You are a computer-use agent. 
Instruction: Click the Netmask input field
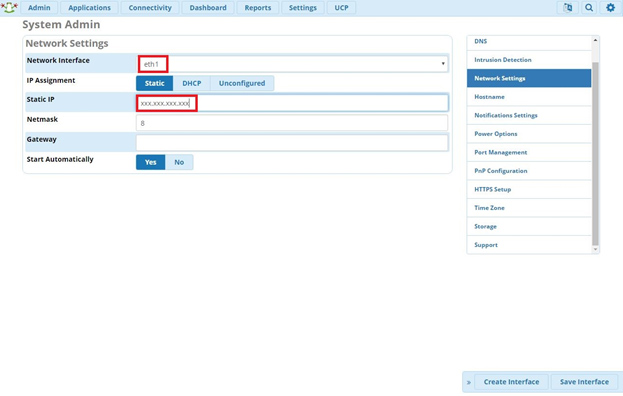coord(292,123)
